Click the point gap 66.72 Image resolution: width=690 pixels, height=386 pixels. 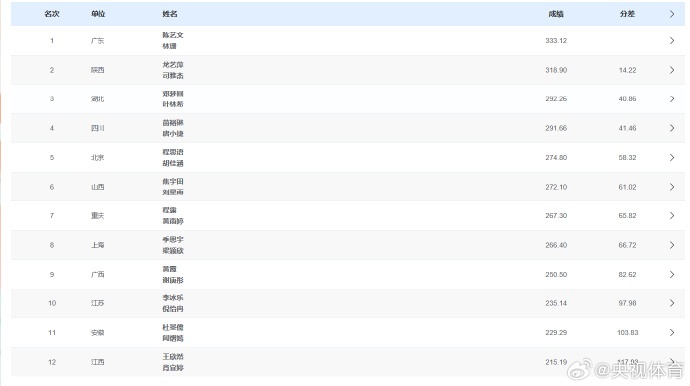628,245
